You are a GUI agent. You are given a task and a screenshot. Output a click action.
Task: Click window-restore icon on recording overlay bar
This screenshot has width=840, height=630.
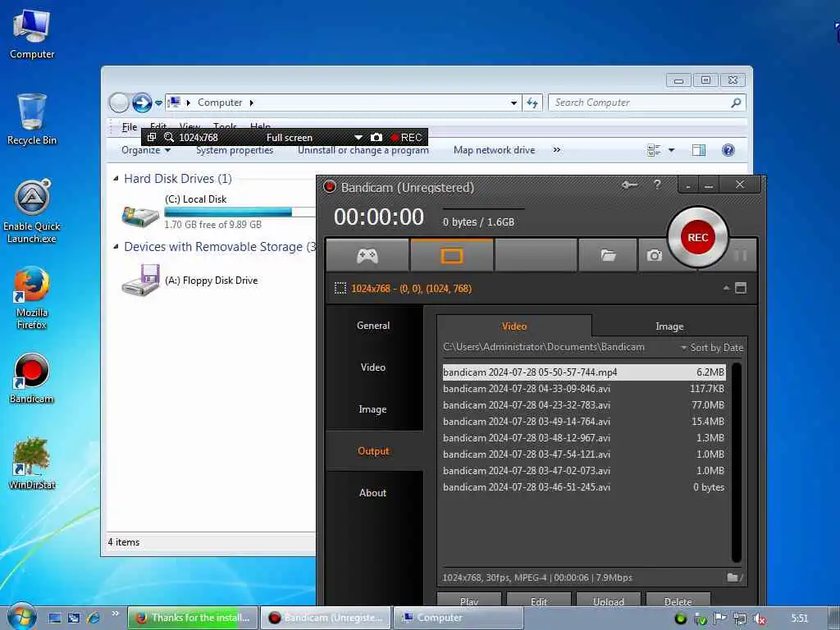pos(152,137)
